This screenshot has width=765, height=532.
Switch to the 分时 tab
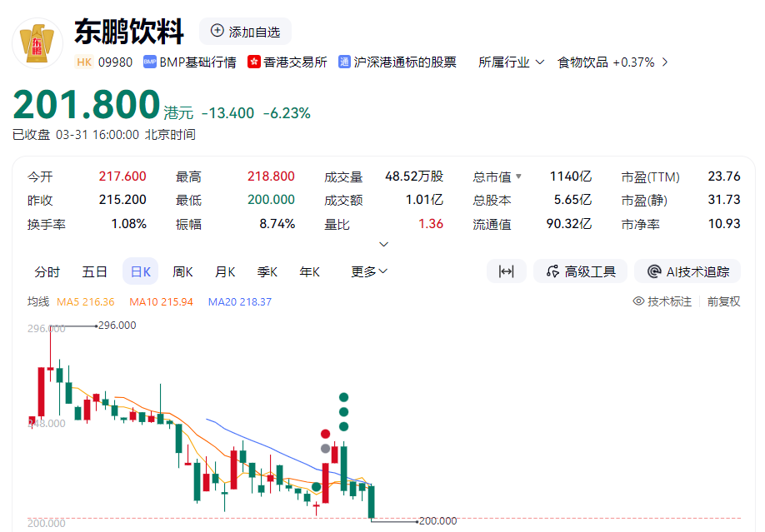[47, 271]
